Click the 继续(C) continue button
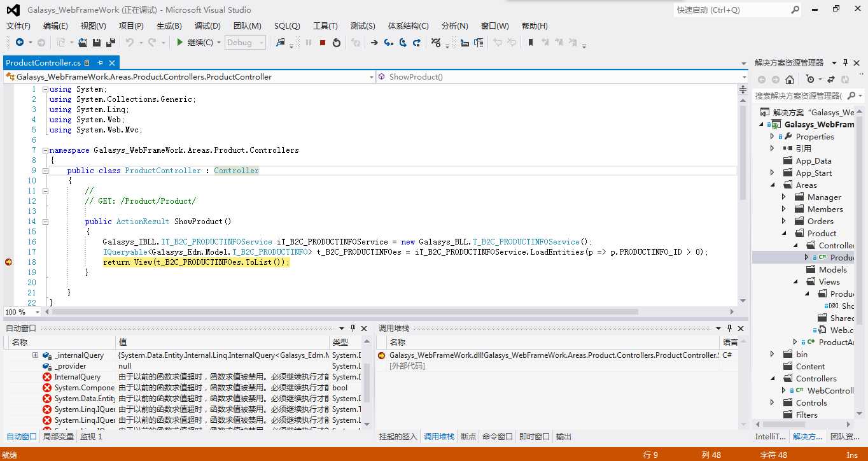 click(195, 43)
